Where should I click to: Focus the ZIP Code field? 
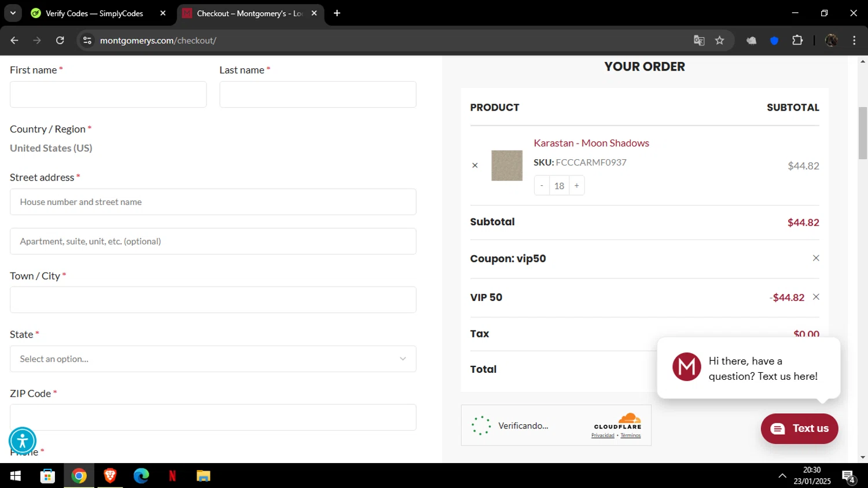click(213, 417)
